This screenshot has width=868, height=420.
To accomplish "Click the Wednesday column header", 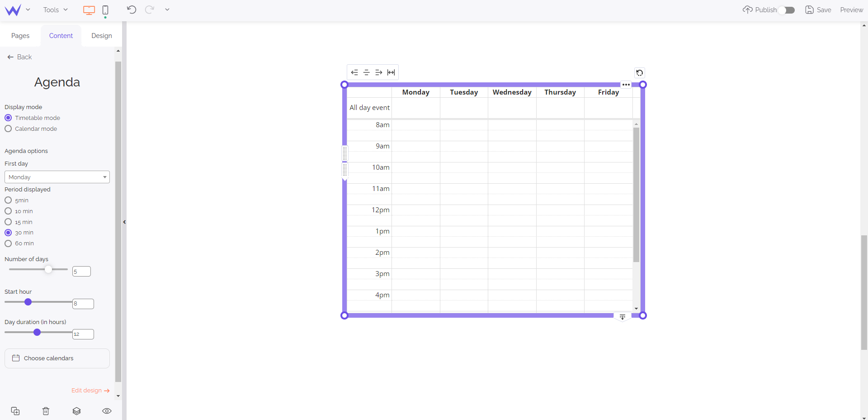I will 512,92.
